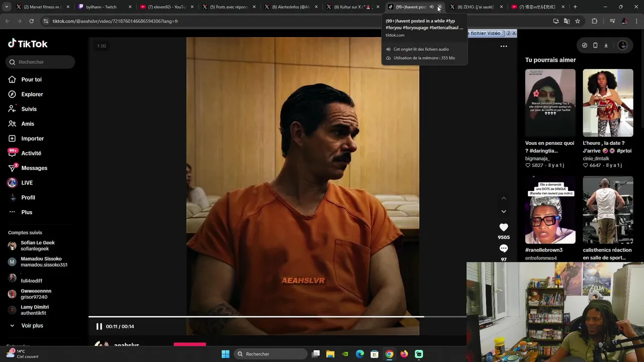Open weather widget Ciel couvert

pos(23,354)
